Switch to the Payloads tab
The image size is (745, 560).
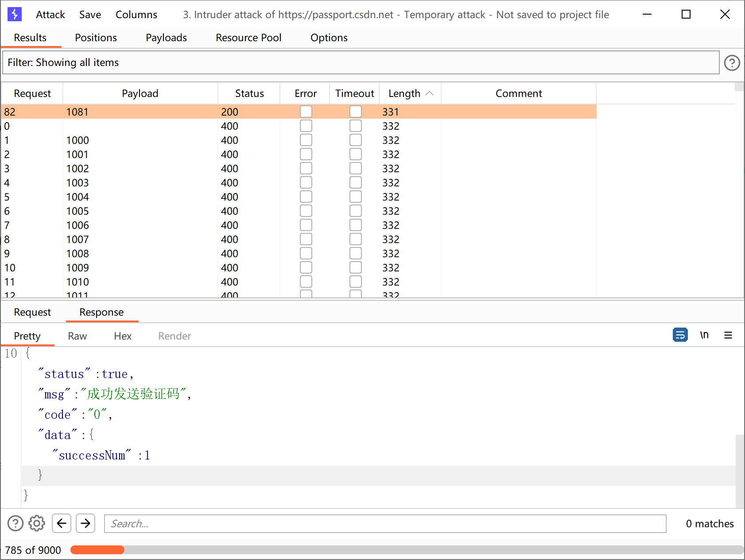coord(167,38)
